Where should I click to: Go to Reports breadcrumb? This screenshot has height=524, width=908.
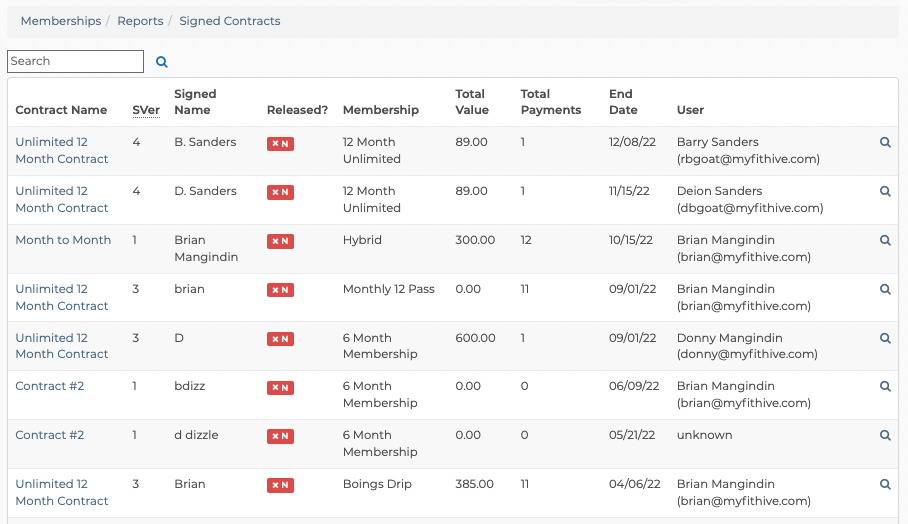click(x=140, y=21)
